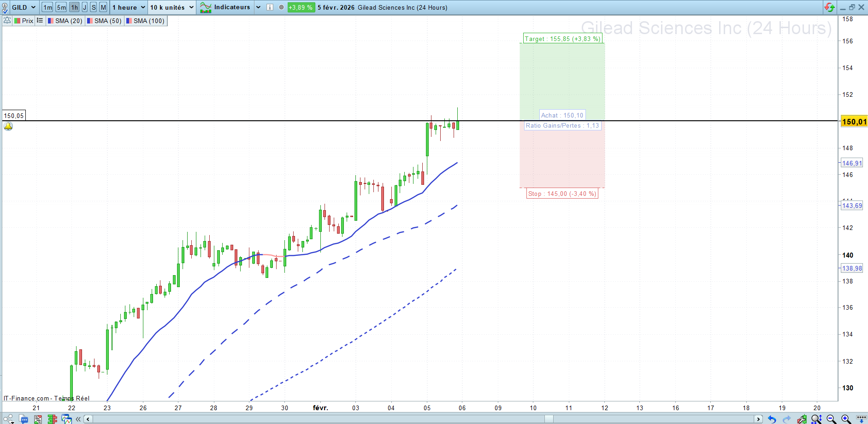Viewport: 868px width, 424px height.
Task: Click the Prix candle color swatch
Action: (x=17, y=21)
